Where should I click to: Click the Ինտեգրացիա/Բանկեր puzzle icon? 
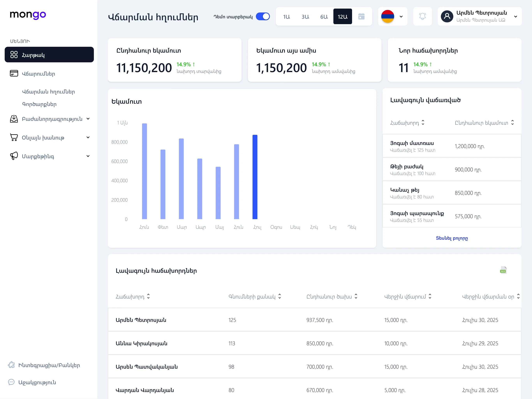[x=11, y=365]
